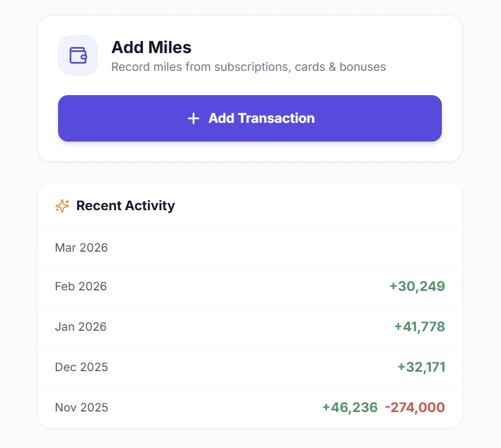Viewport: 501px width, 448px height.
Task: Select the Nov 2025 activity row
Action: (249, 407)
